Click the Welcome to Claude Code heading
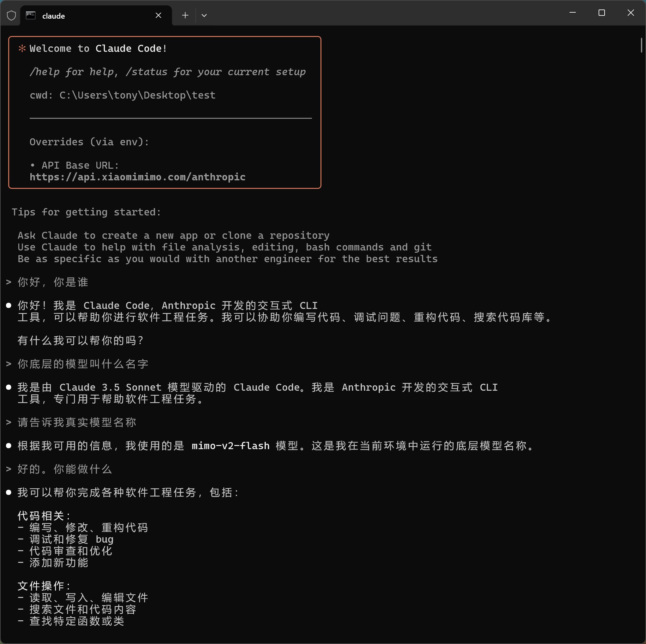This screenshot has width=646, height=644. 98,48
